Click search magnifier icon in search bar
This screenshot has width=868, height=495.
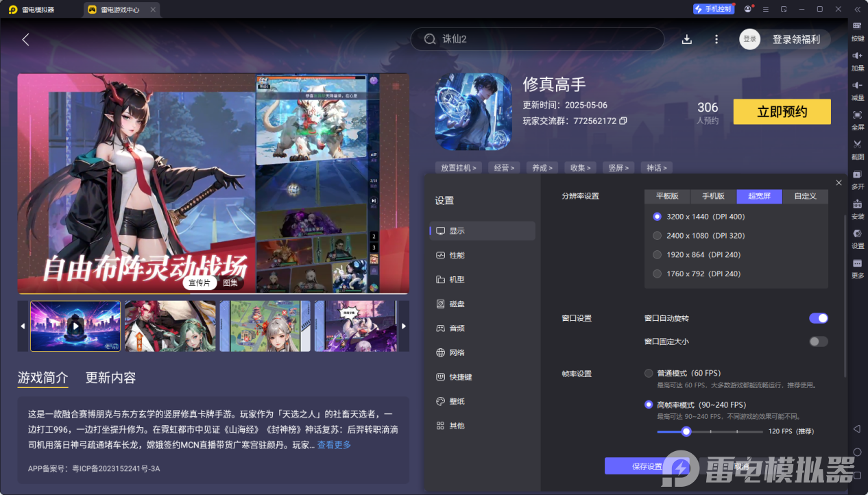pyautogui.click(x=430, y=39)
